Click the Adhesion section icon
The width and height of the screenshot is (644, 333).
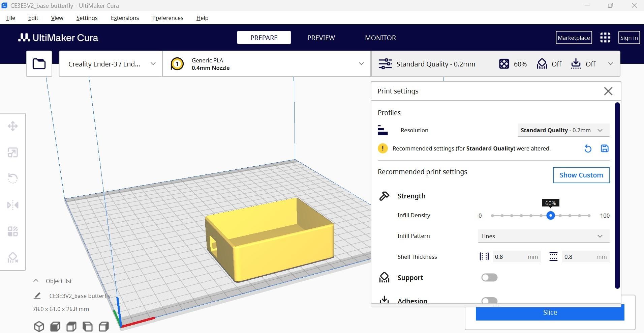pos(384,300)
